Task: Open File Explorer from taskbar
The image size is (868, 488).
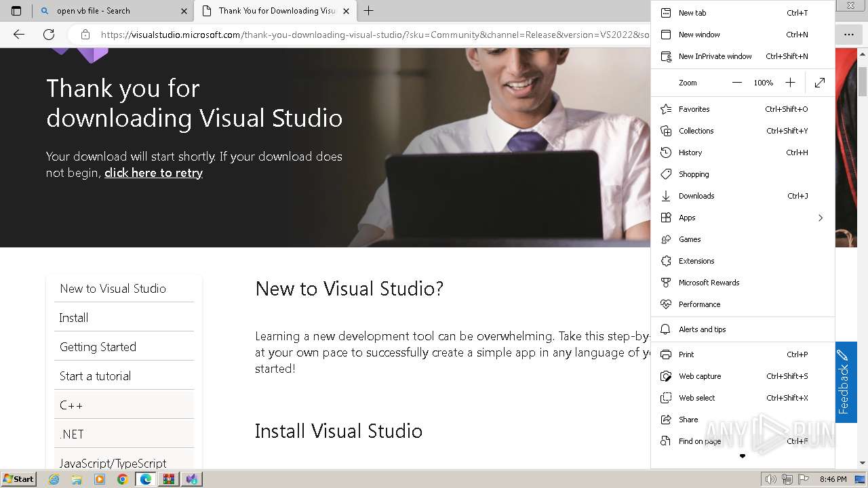Action: (77, 479)
